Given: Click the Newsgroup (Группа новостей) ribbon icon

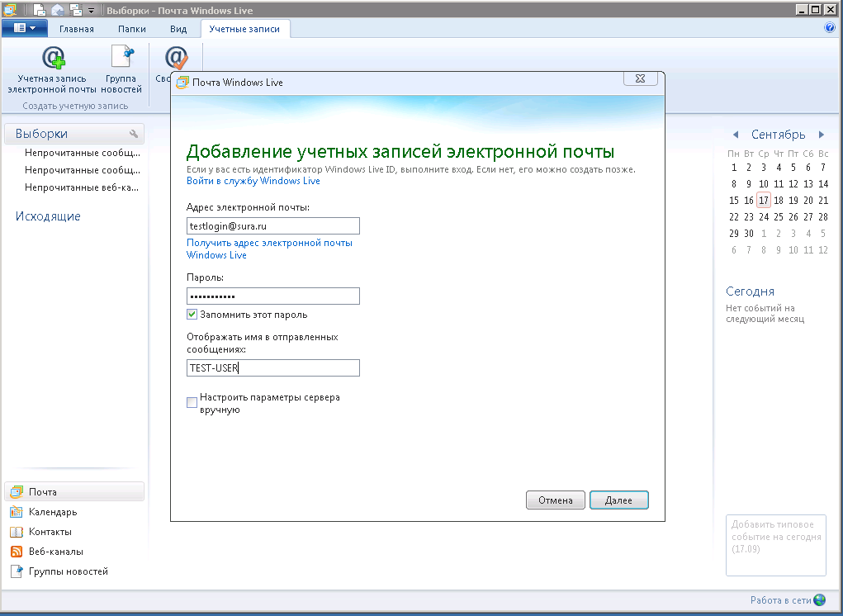Looking at the screenshot, I should [x=121, y=59].
